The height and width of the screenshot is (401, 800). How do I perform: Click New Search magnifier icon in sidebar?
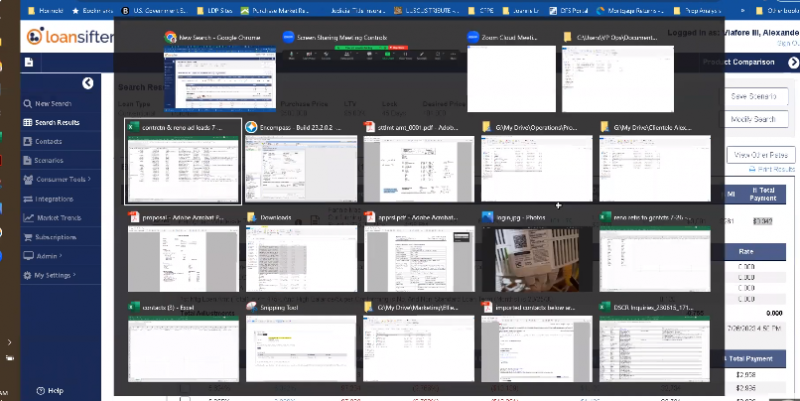click(28, 104)
